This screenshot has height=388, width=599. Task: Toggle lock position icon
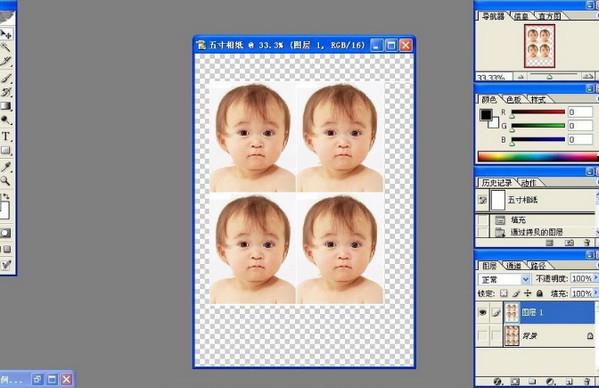[528, 293]
